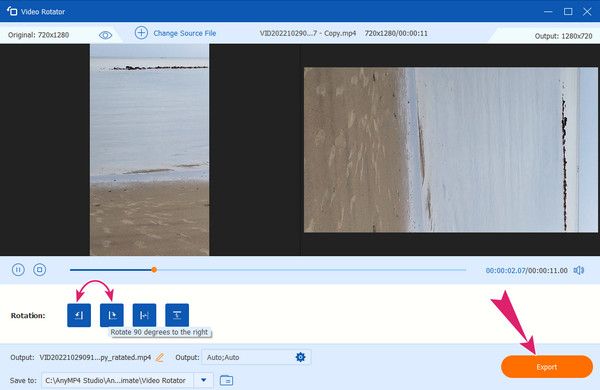The image size is (600, 390).
Task: Open output settings gear icon
Action: click(x=300, y=357)
